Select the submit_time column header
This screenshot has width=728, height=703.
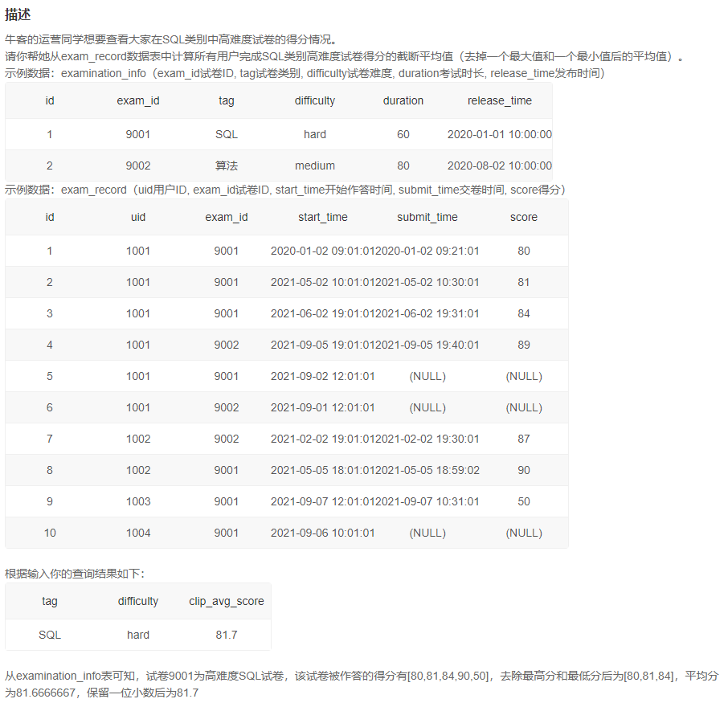point(427,217)
